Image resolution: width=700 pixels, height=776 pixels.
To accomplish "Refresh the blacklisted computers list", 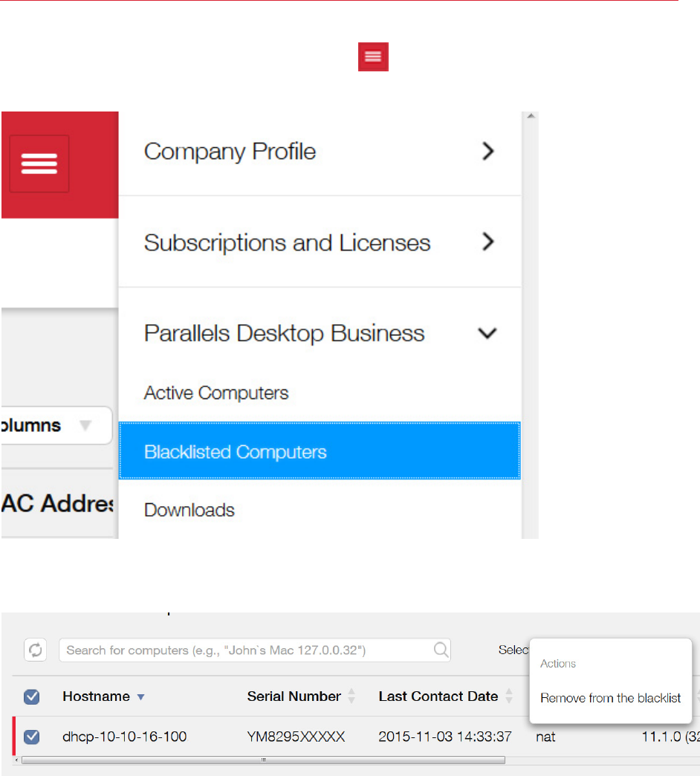I will tap(35, 650).
